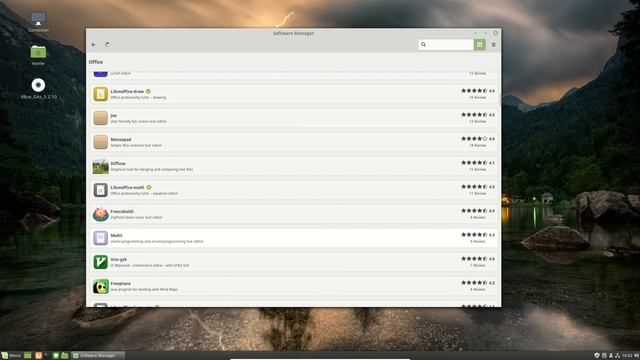
Task: Open the Computer desktop icon
Action: 38,22
